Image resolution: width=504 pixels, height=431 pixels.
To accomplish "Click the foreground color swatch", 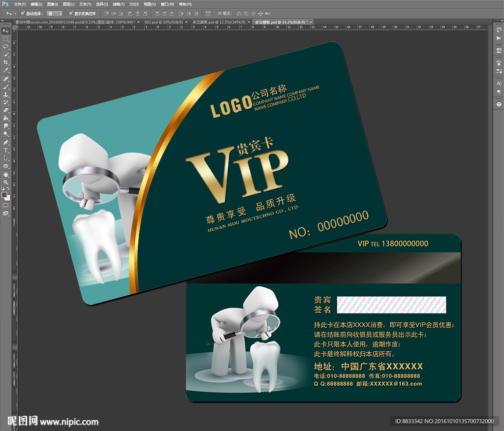I will click(4, 195).
